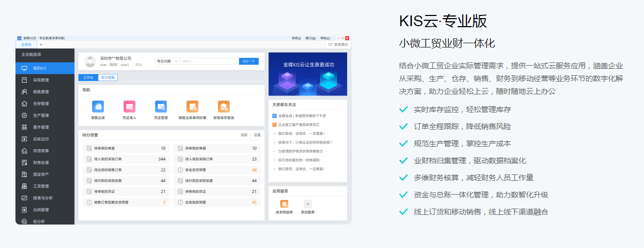Open news 疫情当下,小微企业如何财税自救
The height and width of the screenshot is (248, 644).
[x=304, y=142]
